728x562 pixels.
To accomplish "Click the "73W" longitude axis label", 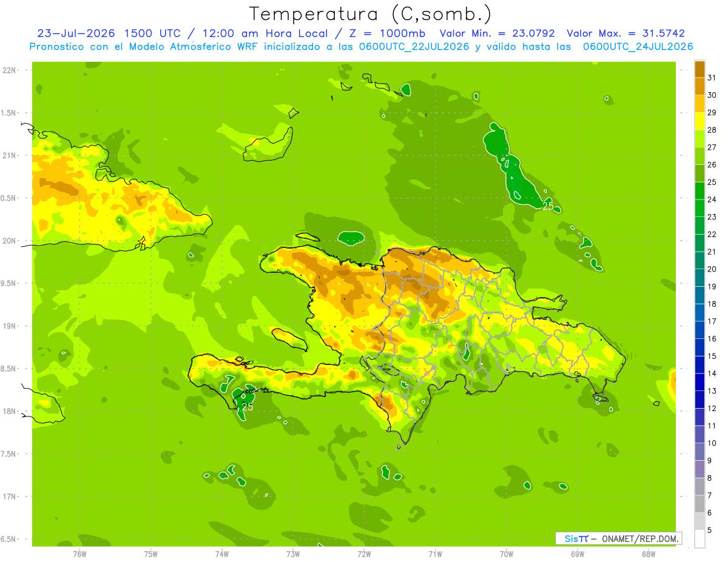I will 293,554.
